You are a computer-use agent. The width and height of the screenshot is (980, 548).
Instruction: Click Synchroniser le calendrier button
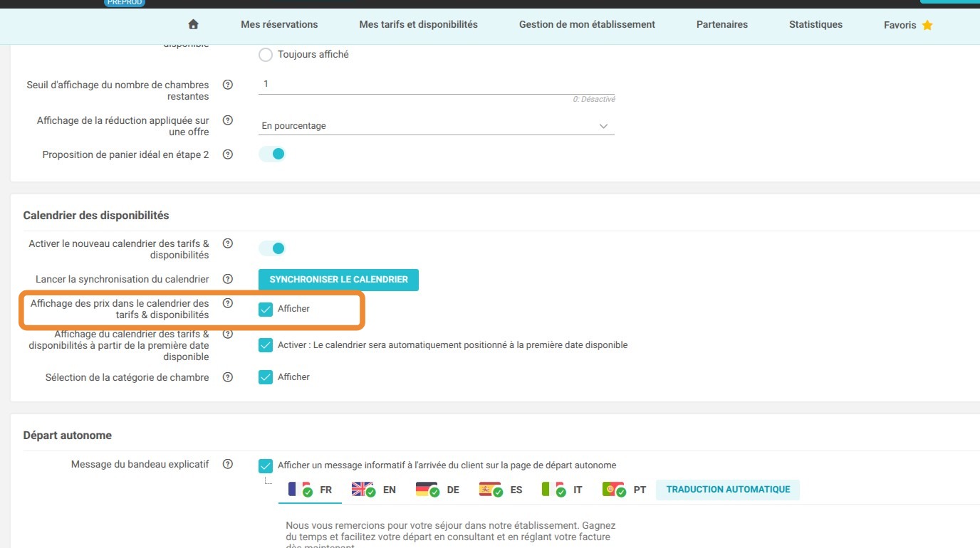[339, 280]
